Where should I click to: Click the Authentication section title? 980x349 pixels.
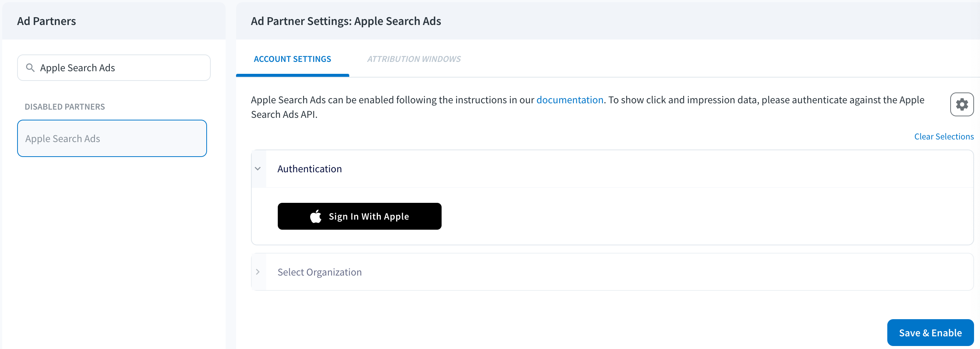coord(309,169)
